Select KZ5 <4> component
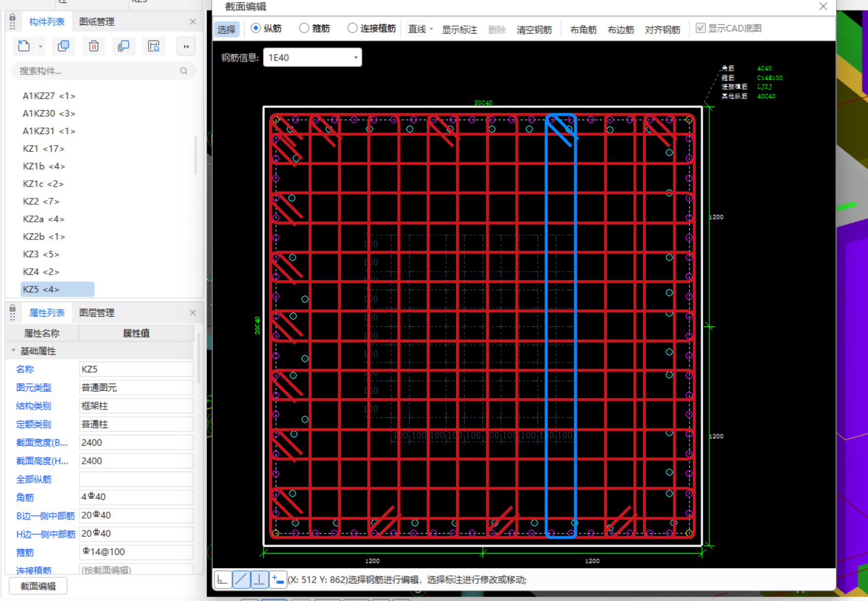 click(57, 289)
